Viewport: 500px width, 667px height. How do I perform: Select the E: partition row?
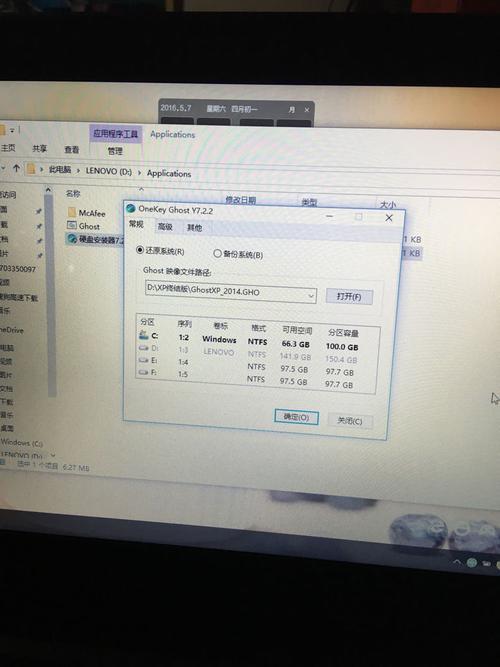255,366
